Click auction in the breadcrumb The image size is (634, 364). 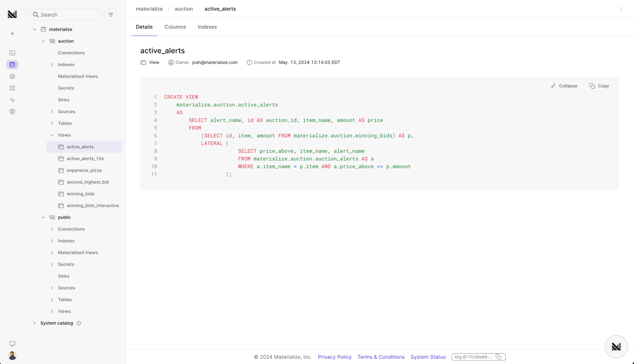184,9
